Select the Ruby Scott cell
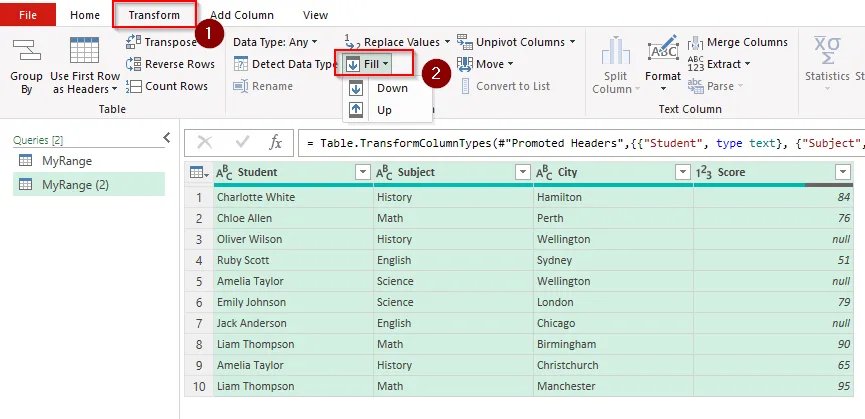This screenshot has height=419, width=865. pyautogui.click(x=293, y=260)
